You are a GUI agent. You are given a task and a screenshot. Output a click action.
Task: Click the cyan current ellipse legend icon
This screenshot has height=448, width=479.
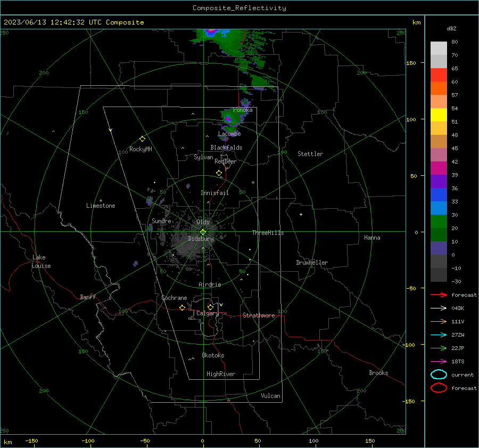(439, 374)
